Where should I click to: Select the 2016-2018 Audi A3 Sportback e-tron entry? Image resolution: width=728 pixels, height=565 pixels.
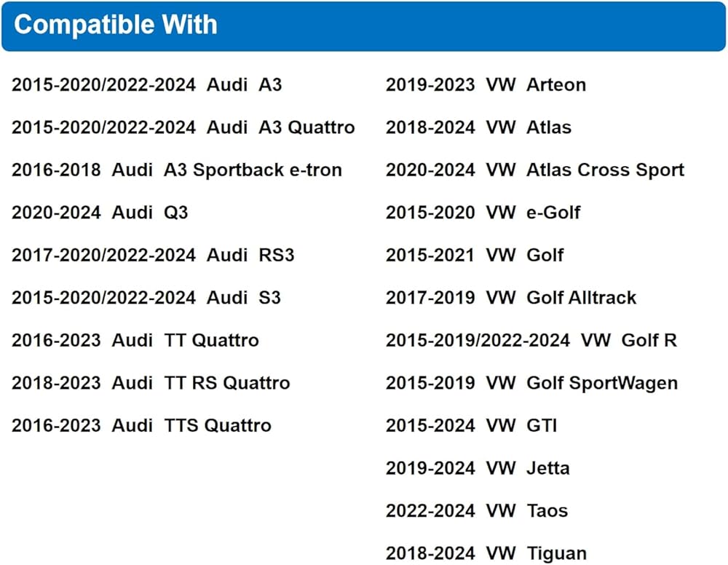tap(176, 170)
